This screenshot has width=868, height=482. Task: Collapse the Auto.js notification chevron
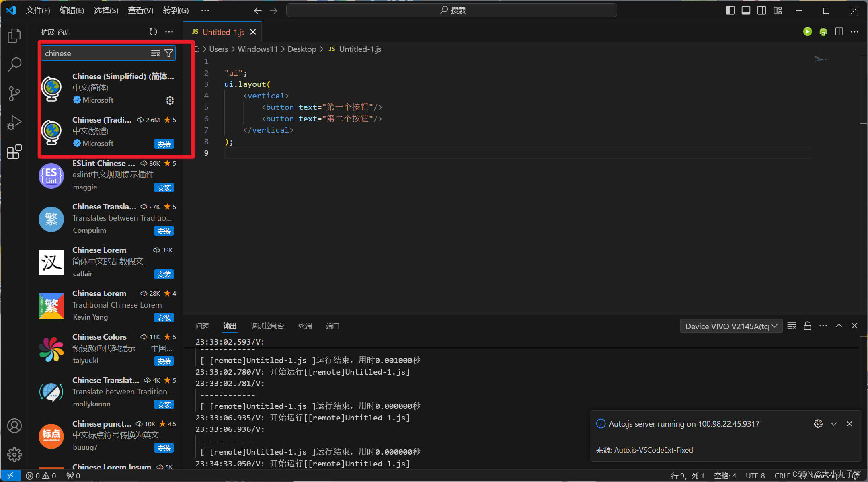(x=834, y=424)
